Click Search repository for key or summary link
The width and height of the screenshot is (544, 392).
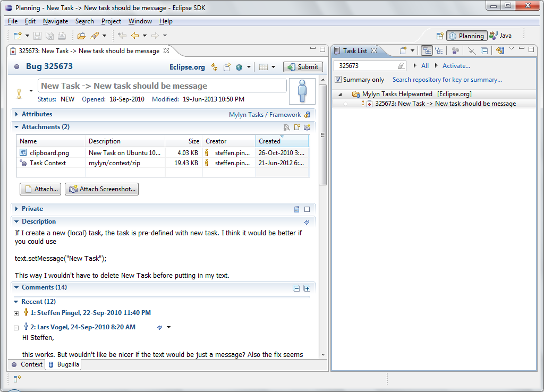click(x=447, y=80)
